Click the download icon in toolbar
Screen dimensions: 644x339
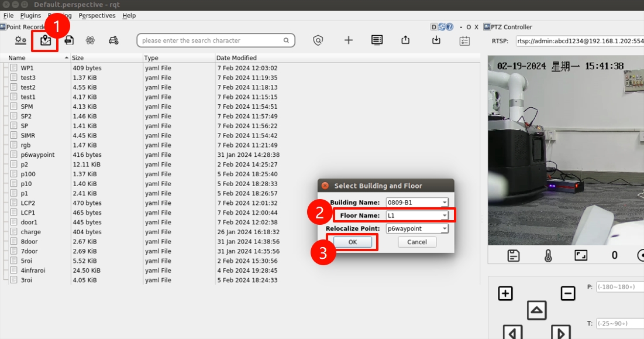[x=436, y=40]
